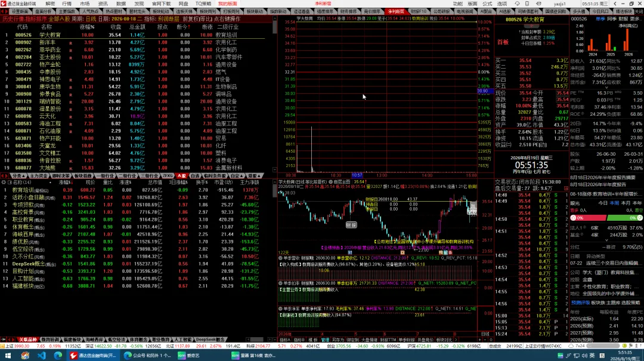Screen dimensions: 644x361
Task: Select 同季 financial view option
Action: click(x=612, y=19)
